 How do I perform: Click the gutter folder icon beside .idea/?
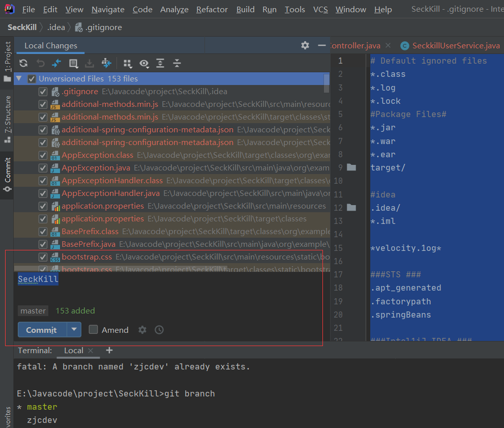(351, 208)
